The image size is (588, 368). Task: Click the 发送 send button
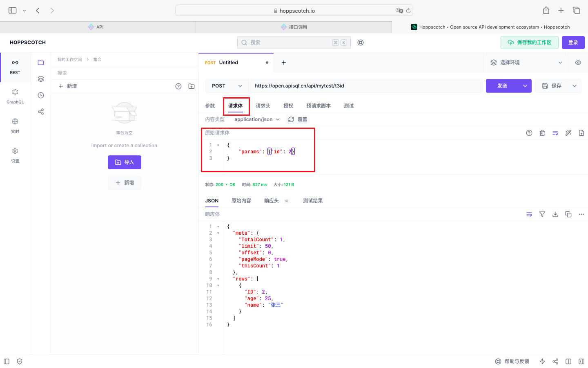point(502,86)
